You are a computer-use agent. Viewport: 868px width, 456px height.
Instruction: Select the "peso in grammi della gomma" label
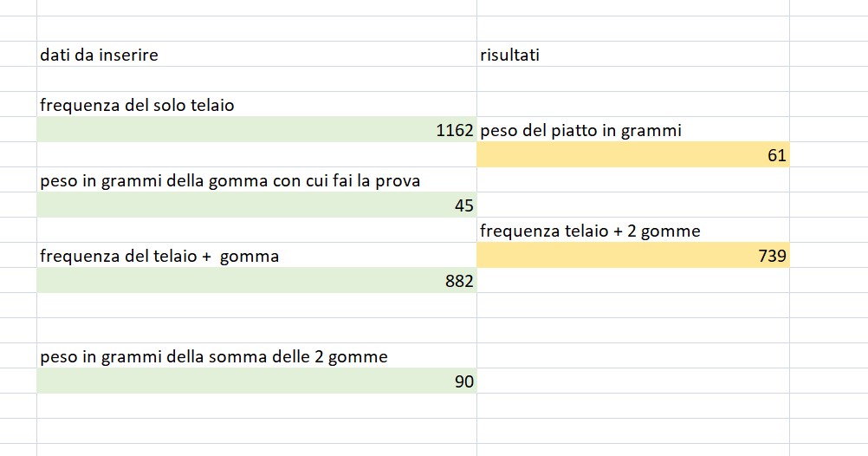click(x=230, y=180)
